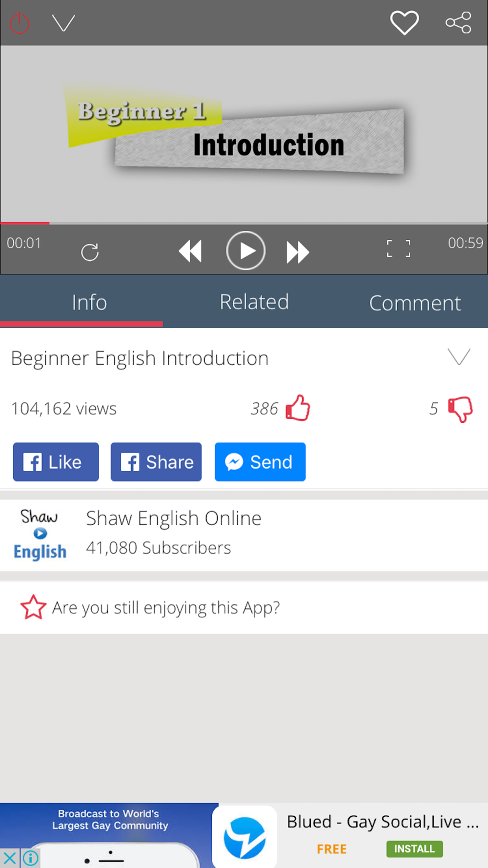The width and height of the screenshot is (488, 868).
Task: Enter fullscreen mode
Action: coord(398,248)
